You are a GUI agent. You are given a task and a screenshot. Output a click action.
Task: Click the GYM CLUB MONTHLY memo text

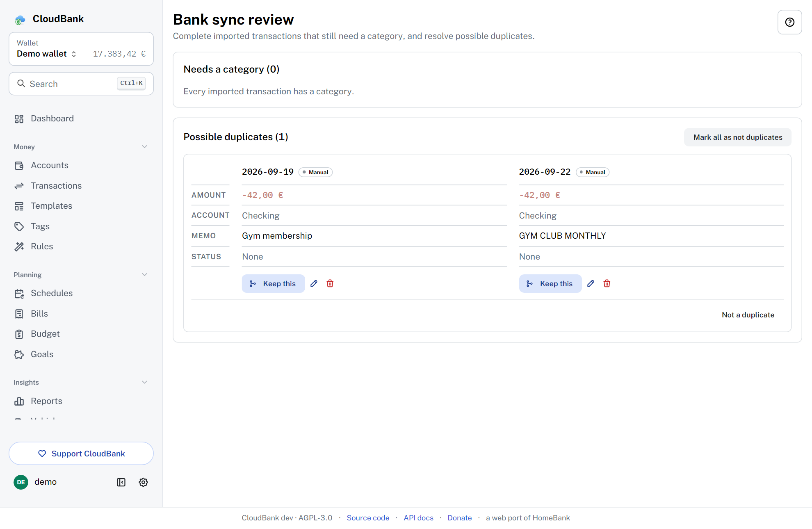tap(562, 236)
